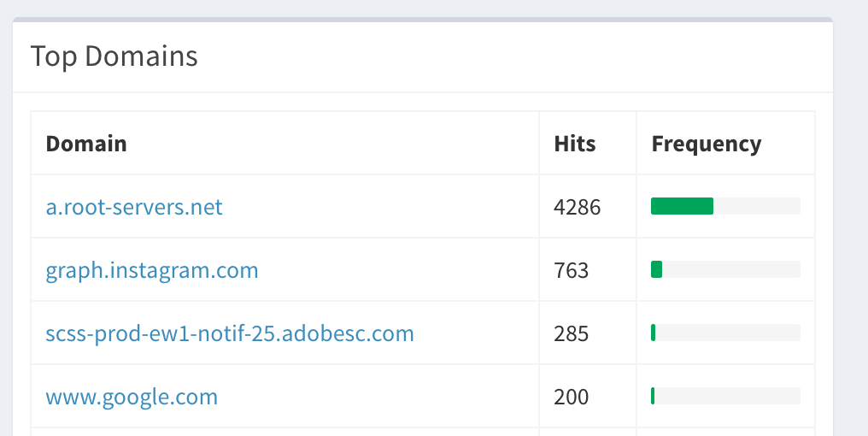Select the 285 hits cell
Screen dimensions: 868x436
(572, 333)
